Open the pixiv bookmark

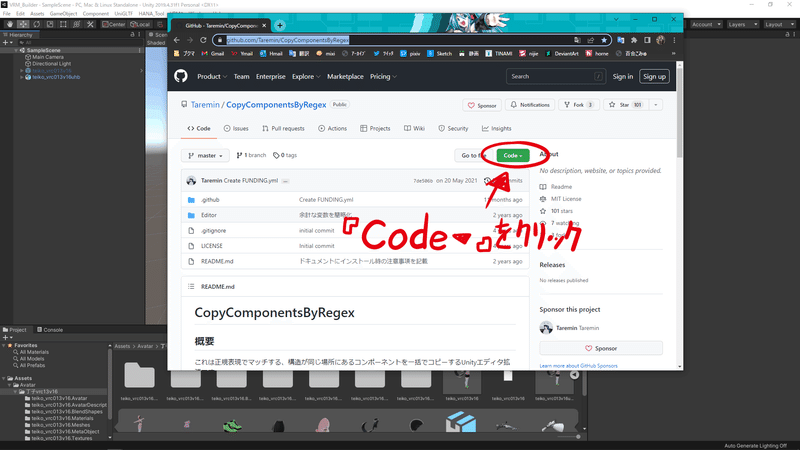[410, 53]
